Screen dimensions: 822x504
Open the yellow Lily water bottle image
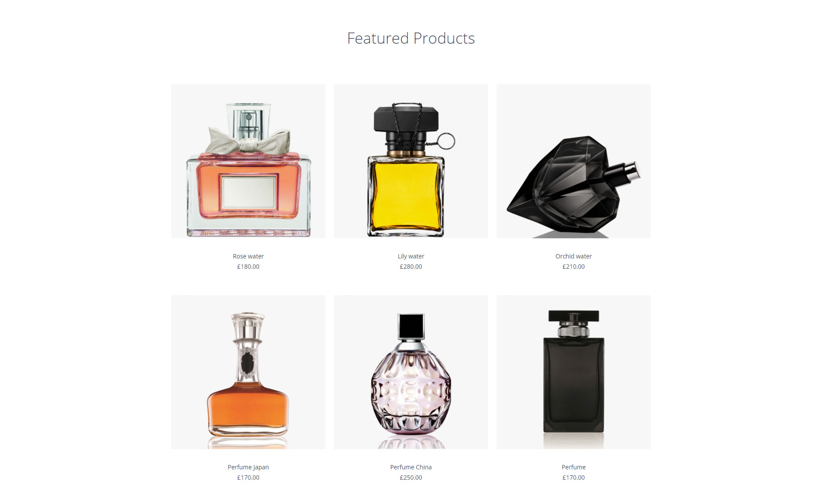coord(411,161)
